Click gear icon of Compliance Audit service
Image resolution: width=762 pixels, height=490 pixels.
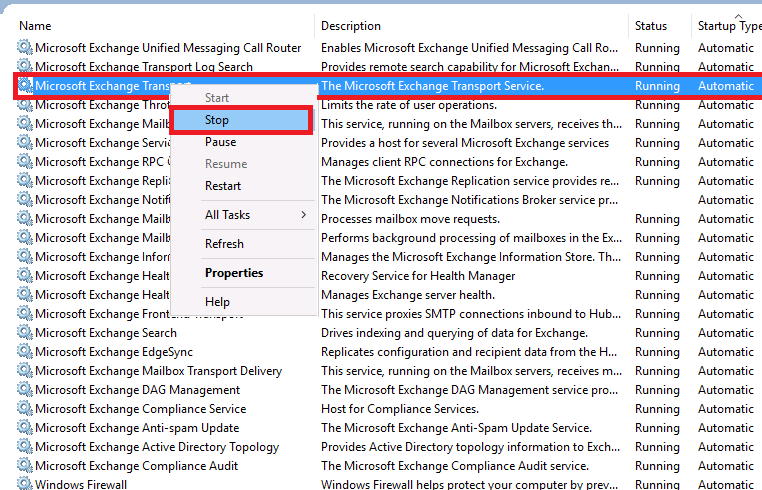24,466
